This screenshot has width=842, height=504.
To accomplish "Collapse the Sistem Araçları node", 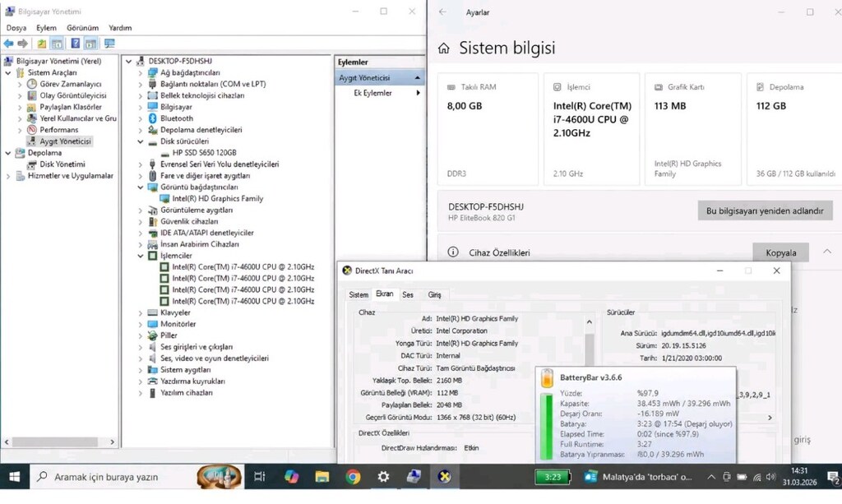I will (x=8, y=72).
